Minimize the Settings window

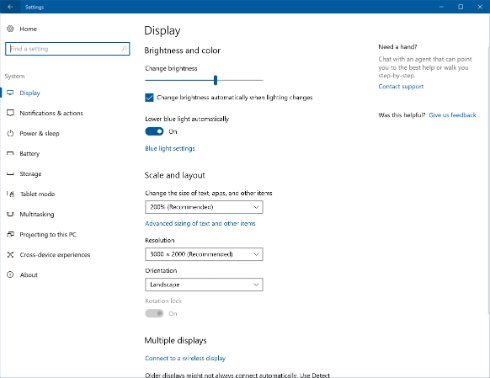pyautogui.click(x=441, y=7)
